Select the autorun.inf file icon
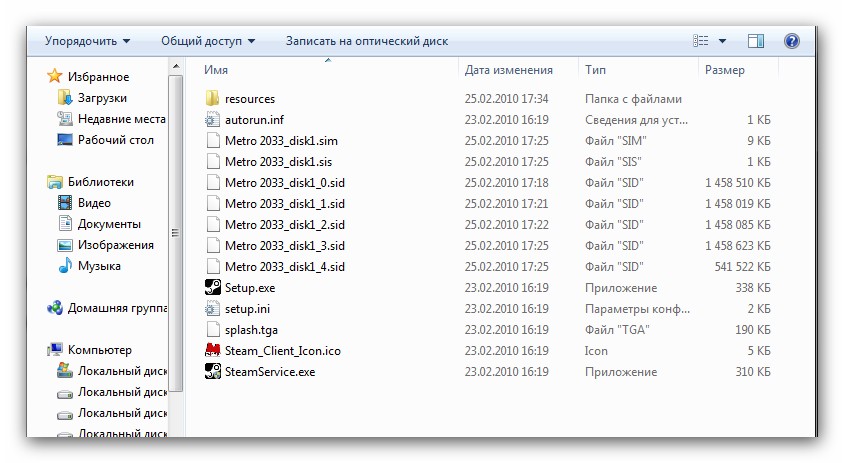844x463 pixels. coord(213,120)
